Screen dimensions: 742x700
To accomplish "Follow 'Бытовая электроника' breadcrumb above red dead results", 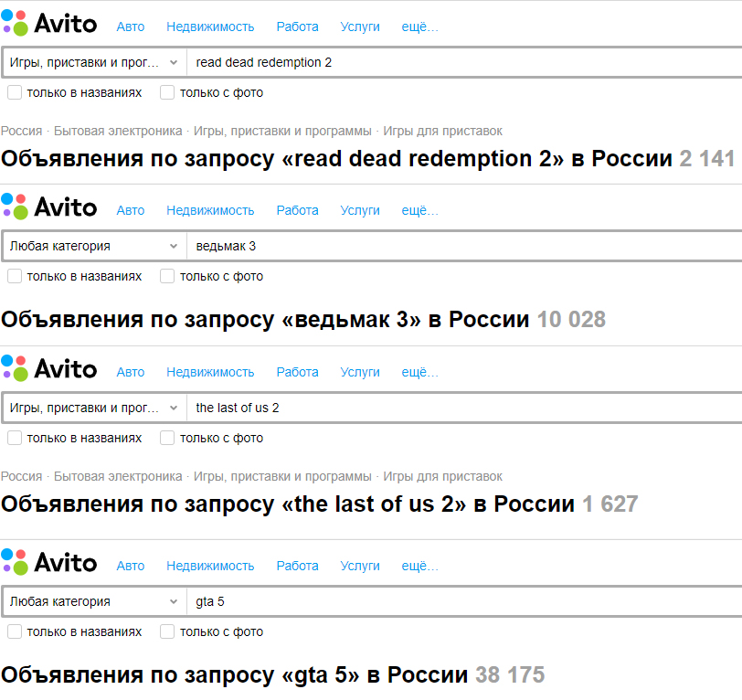I will click(x=118, y=131).
